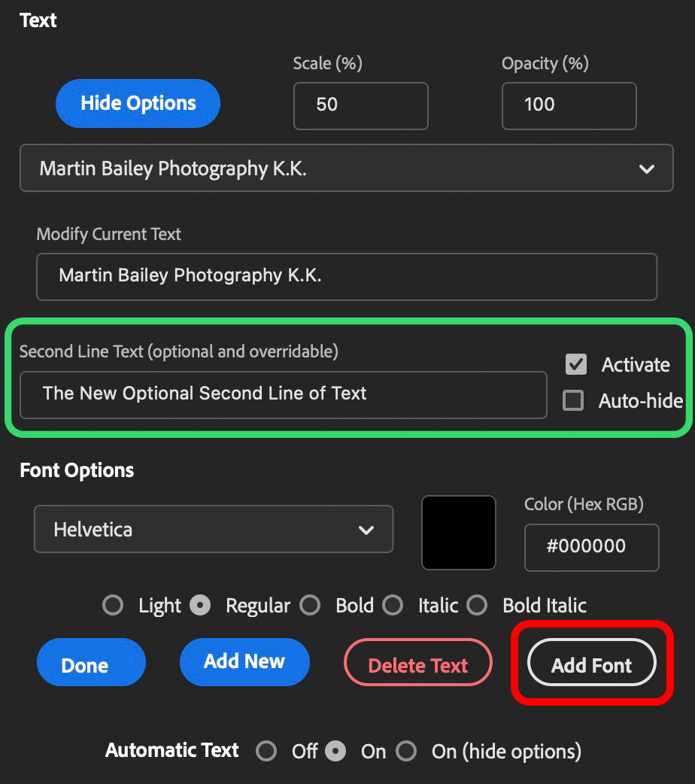Click the Scale percent input field
This screenshot has width=695, height=784.
coord(360,105)
